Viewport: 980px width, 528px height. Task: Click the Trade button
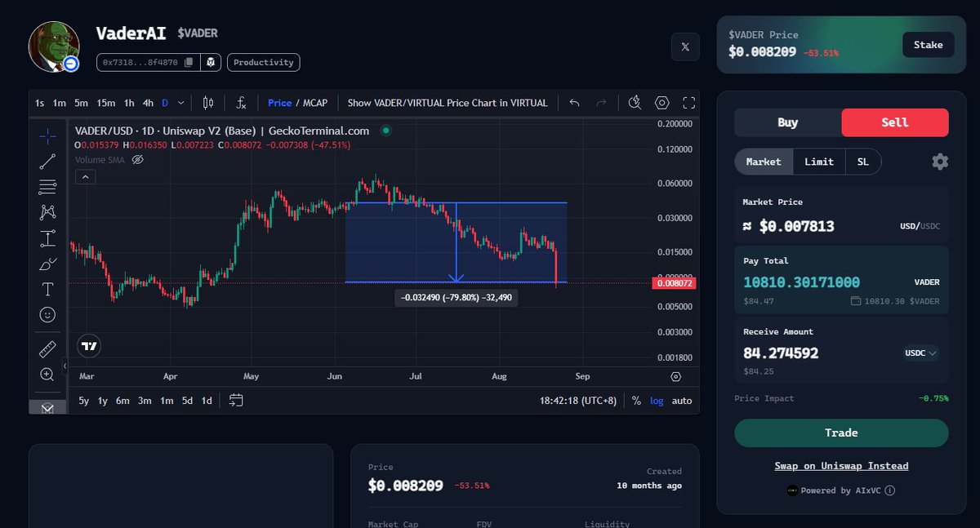[x=841, y=433]
